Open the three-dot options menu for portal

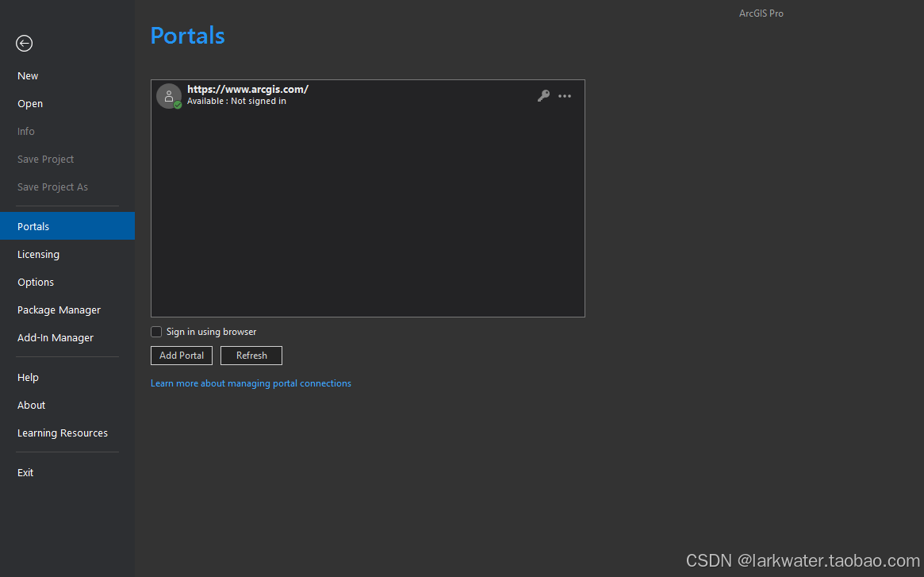coord(565,96)
